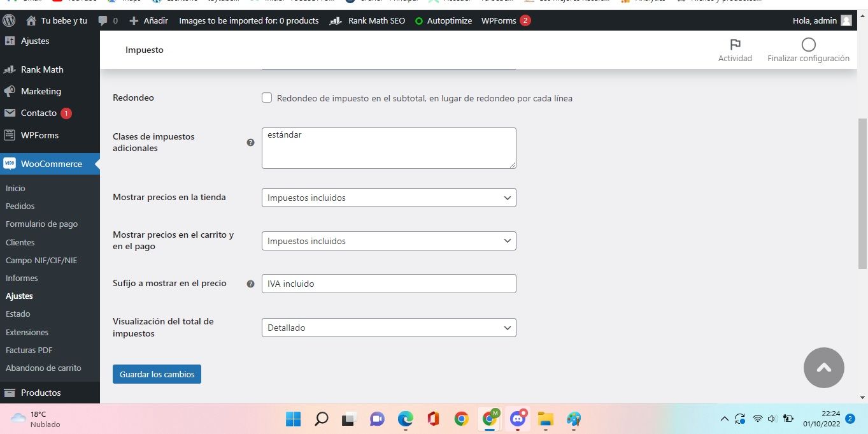The height and width of the screenshot is (434, 868).
Task: Open the clock showing 22:24
Action: coord(822,419)
